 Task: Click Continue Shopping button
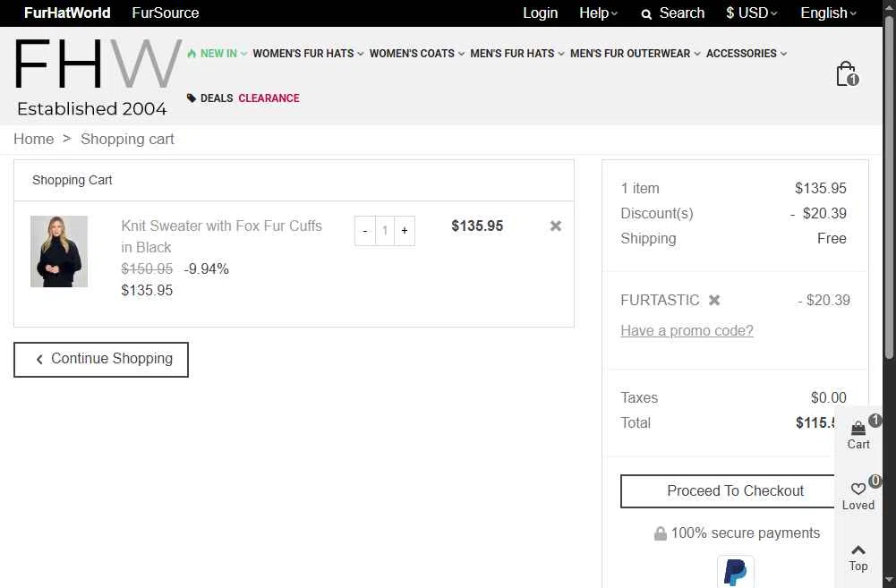tap(101, 360)
